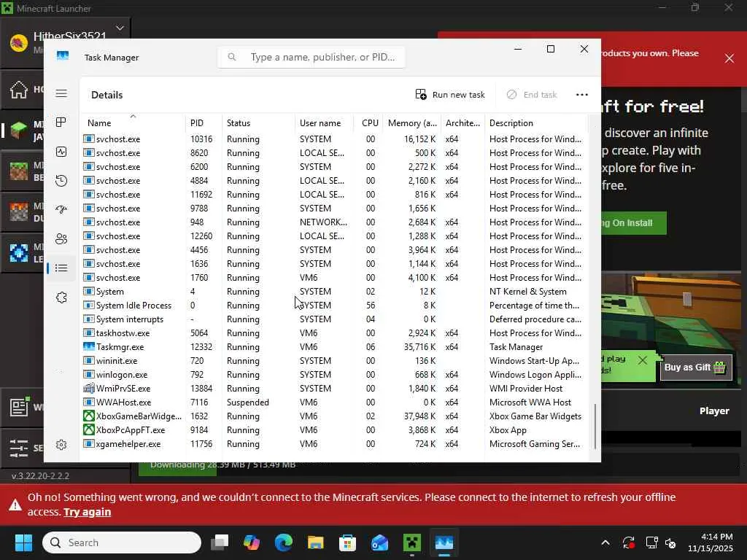747x560 pixels.
Task: Click Try again link in error banner
Action: [x=88, y=512]
